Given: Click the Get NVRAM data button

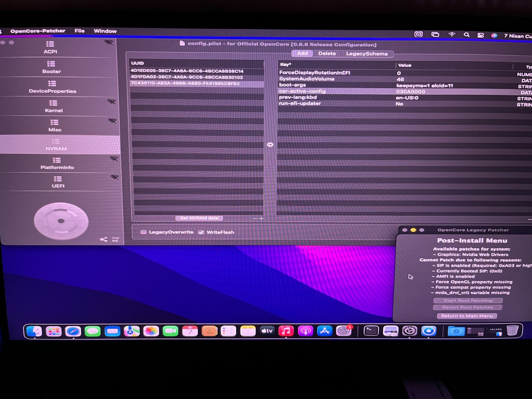Looking at the screenshot, I should 199,218.
